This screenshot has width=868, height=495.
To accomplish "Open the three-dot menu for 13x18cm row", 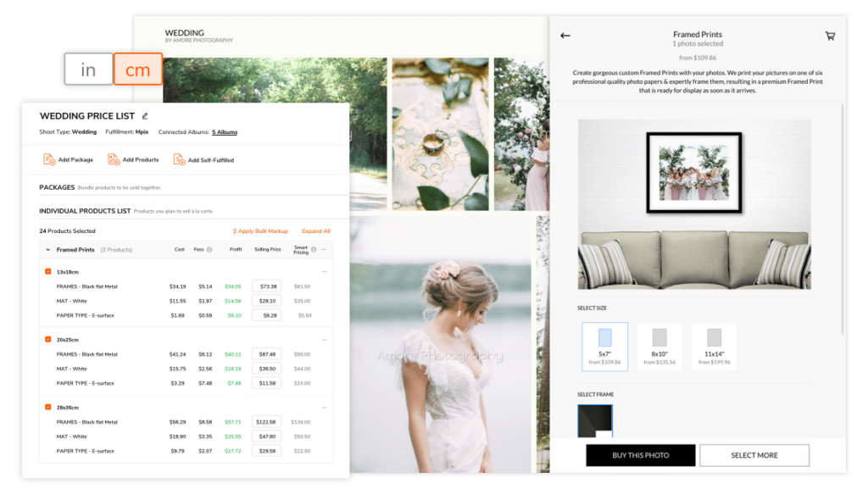I will 324,271.
